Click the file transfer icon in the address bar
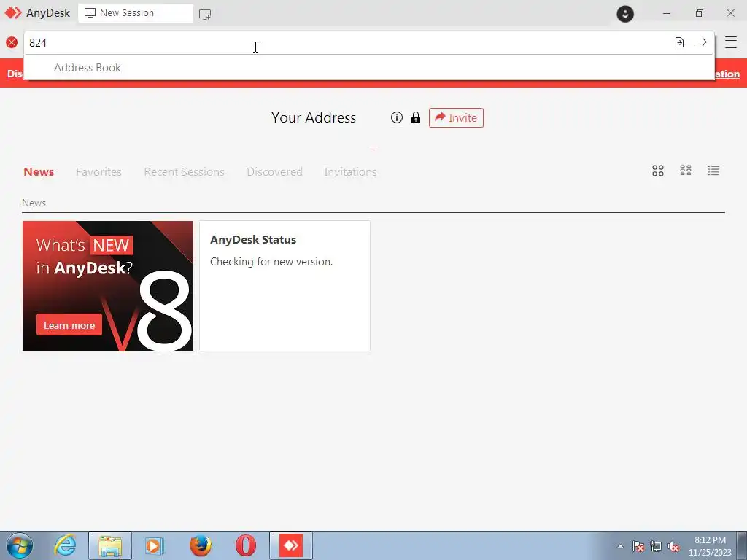 point(679,42)
